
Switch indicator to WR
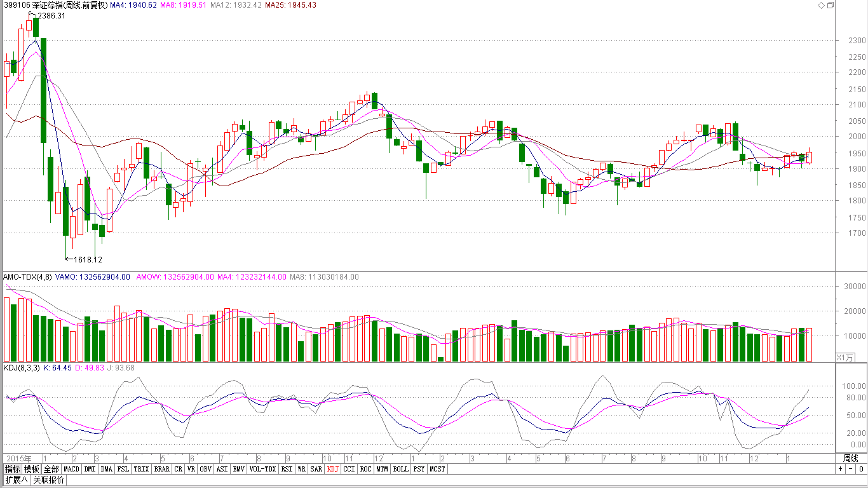tap(302, 469)
